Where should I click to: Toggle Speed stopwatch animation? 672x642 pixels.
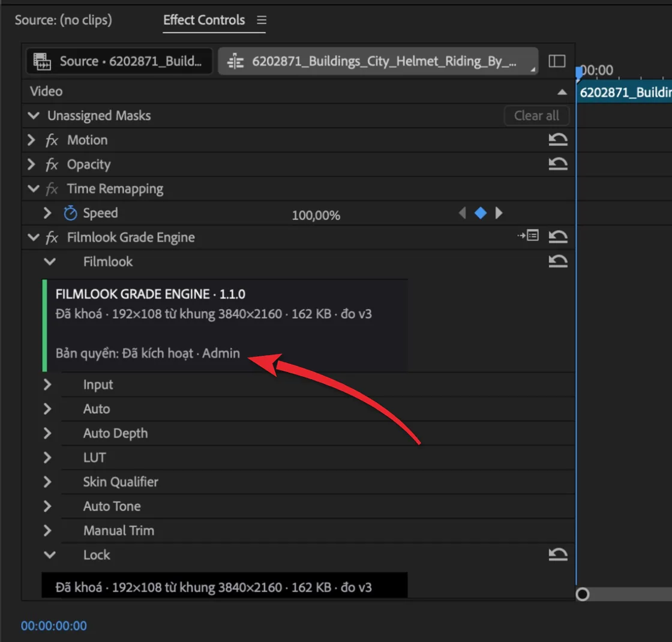coord(70,213)
